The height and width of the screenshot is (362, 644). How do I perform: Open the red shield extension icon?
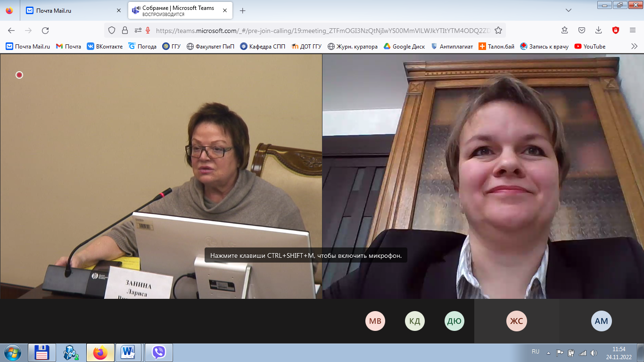click(616, 30)
